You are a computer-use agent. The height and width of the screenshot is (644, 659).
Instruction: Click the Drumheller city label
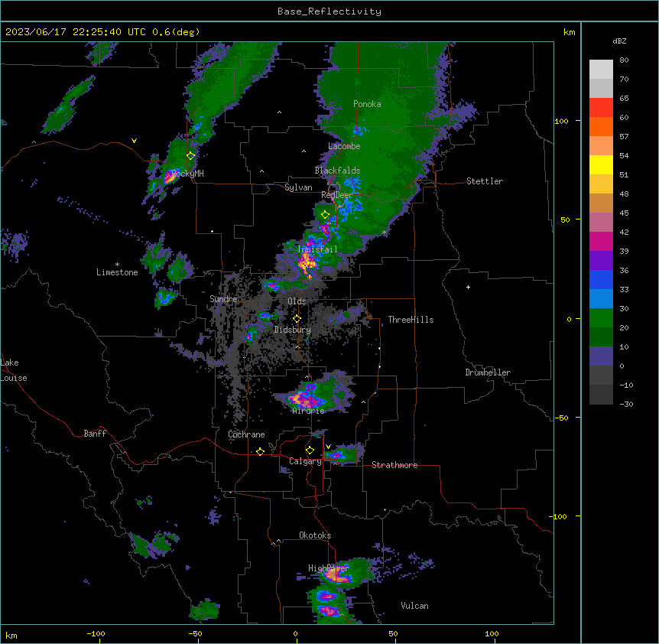(x=488, y=372)
